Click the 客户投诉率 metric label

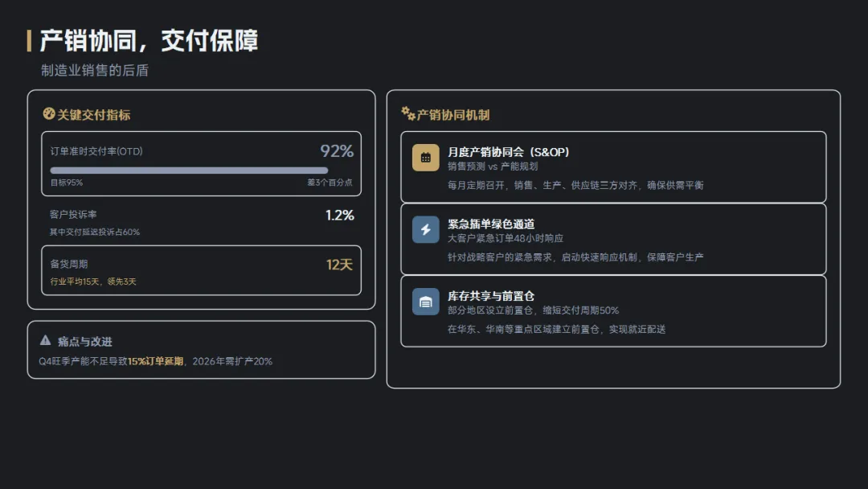(73, 215)
